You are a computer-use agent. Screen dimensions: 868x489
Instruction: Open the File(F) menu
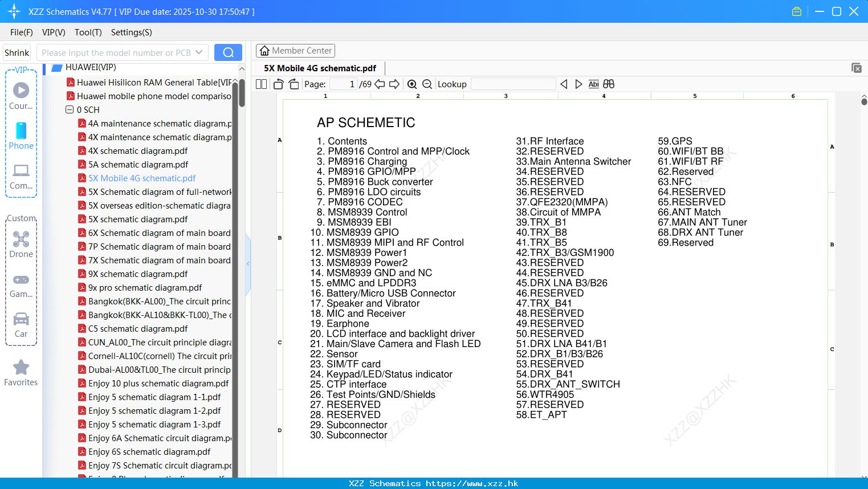(22, 32)
